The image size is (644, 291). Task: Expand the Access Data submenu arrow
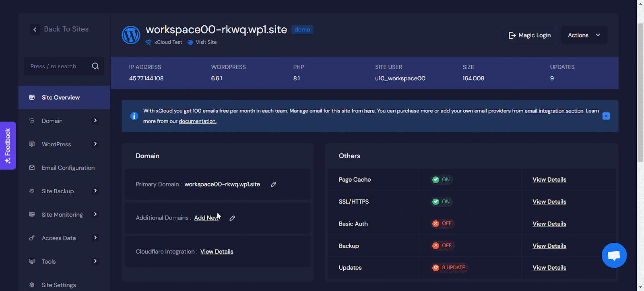(x=95, y=238)
